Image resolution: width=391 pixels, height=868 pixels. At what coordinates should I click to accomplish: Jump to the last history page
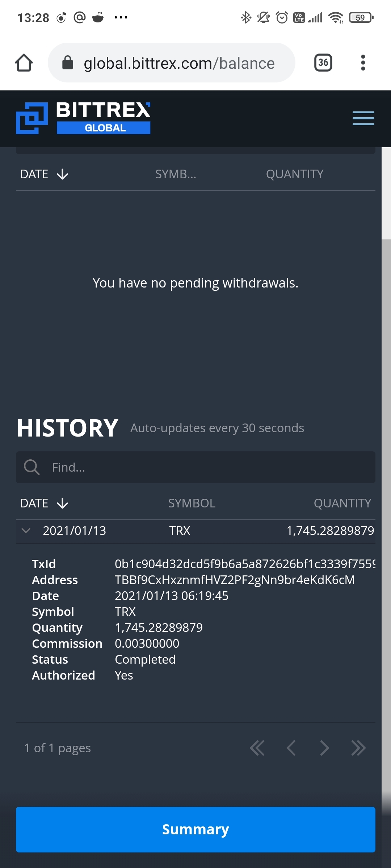click(358, 748)
